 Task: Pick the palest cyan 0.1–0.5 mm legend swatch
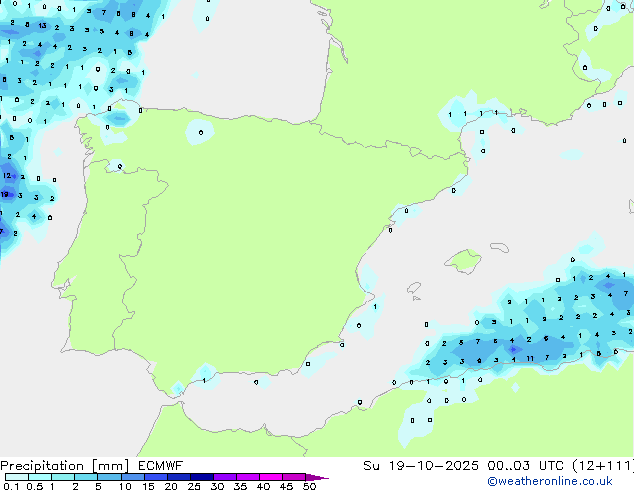point(17,477)
